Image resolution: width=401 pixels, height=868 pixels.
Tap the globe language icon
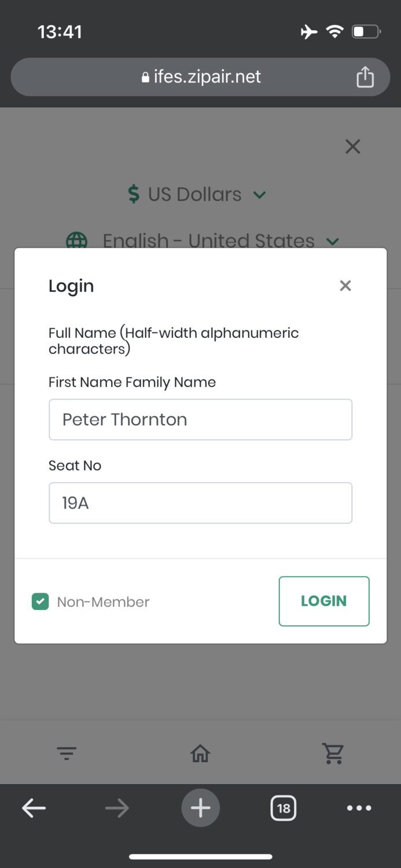click(x=77, y=240)
